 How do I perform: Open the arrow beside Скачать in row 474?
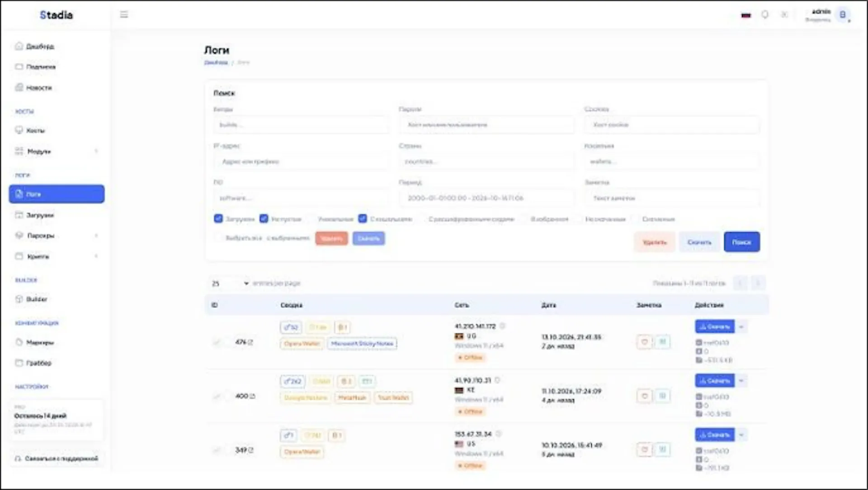pos(741,326)
